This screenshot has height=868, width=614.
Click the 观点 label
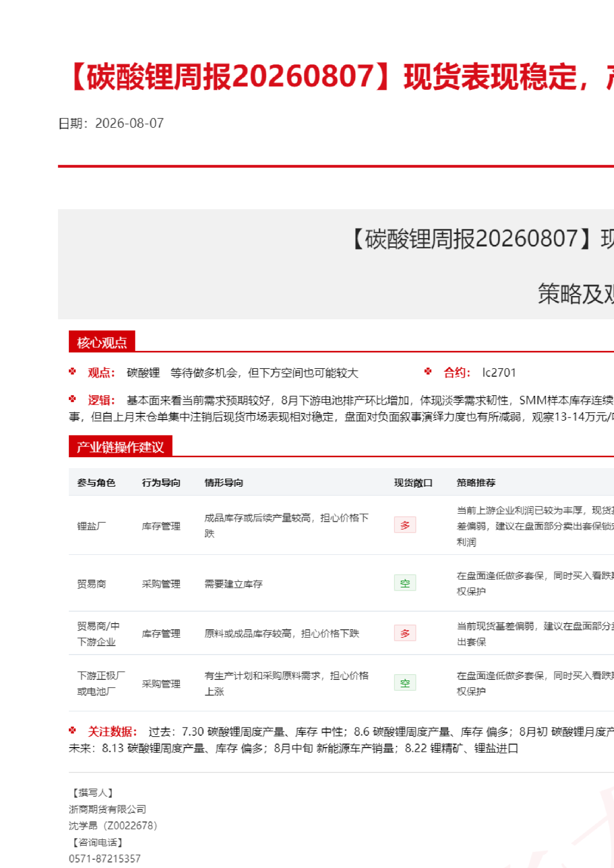tap(101, 373)
